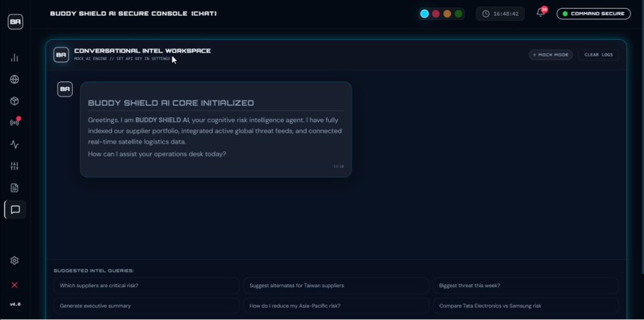Click the clock time display
The image size is (644, 320).
point(500,14)
